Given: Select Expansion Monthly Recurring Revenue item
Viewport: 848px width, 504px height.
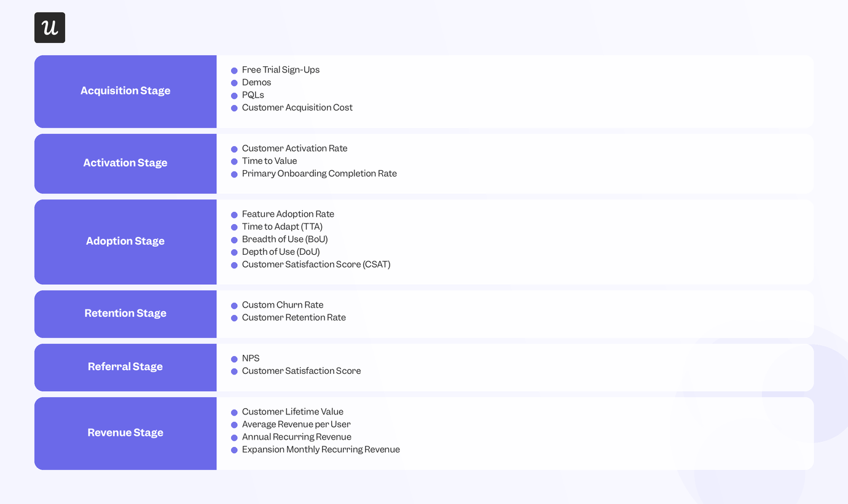Looking at the screenshot, I should [321, 449].
